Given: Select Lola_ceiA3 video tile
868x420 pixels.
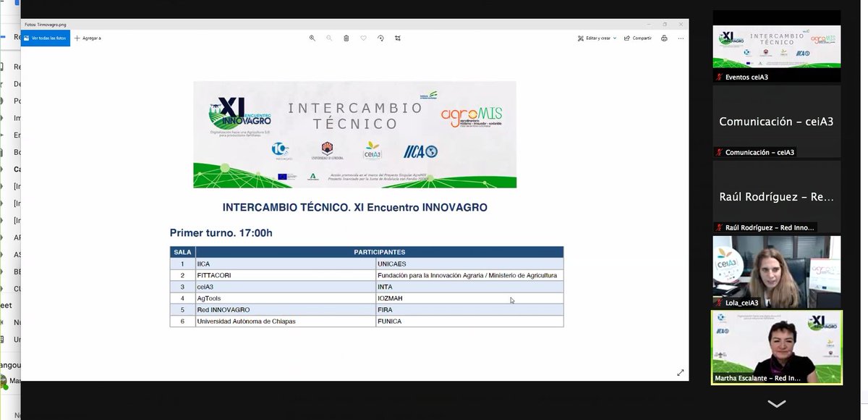Looking at the screenshot, I should point(777,272).
